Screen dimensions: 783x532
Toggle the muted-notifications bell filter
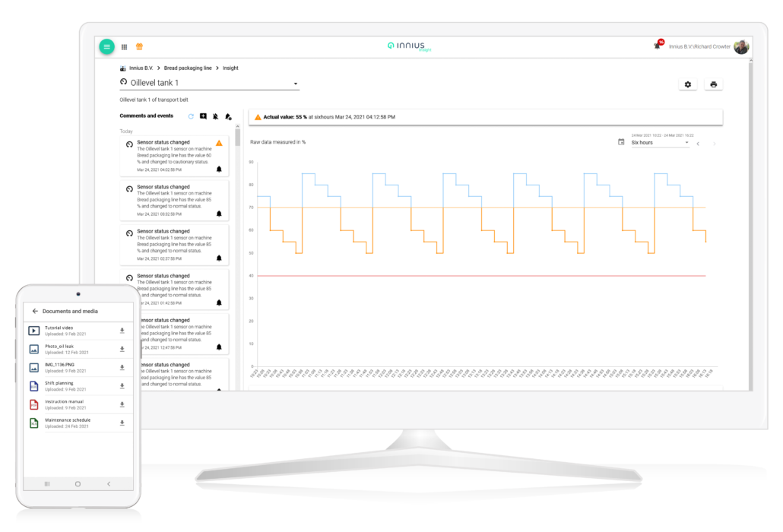pos(216,116)
